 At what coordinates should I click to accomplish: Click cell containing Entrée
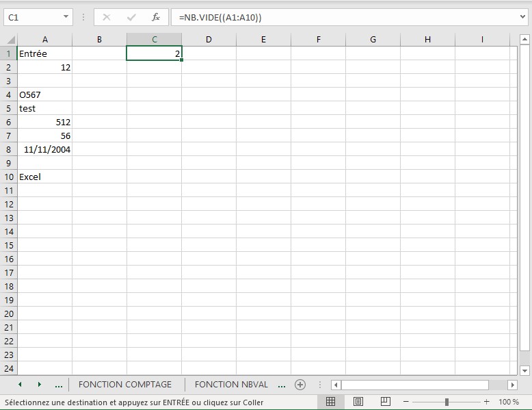tap(44, 53)
